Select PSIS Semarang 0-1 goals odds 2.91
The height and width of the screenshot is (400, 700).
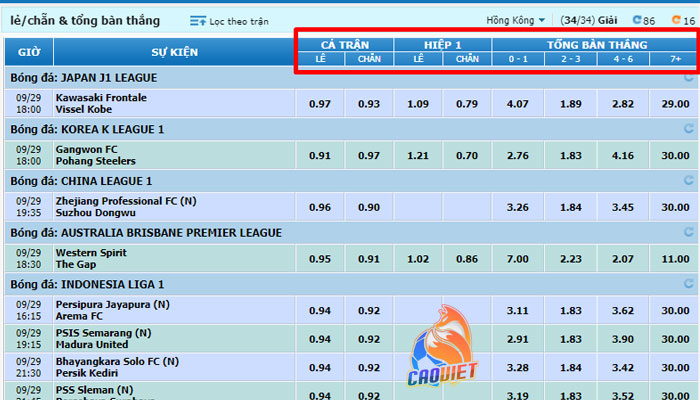pos(518,339)
